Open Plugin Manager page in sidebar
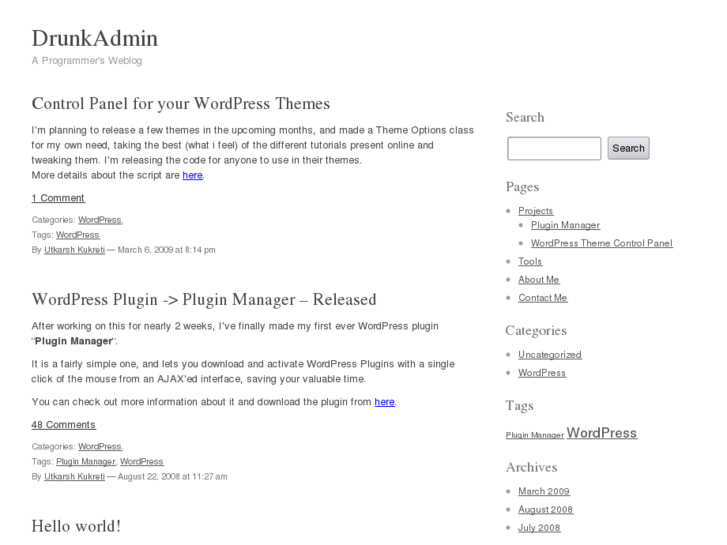The width and height of the screenshot is (727, 545). coord(565,225)
